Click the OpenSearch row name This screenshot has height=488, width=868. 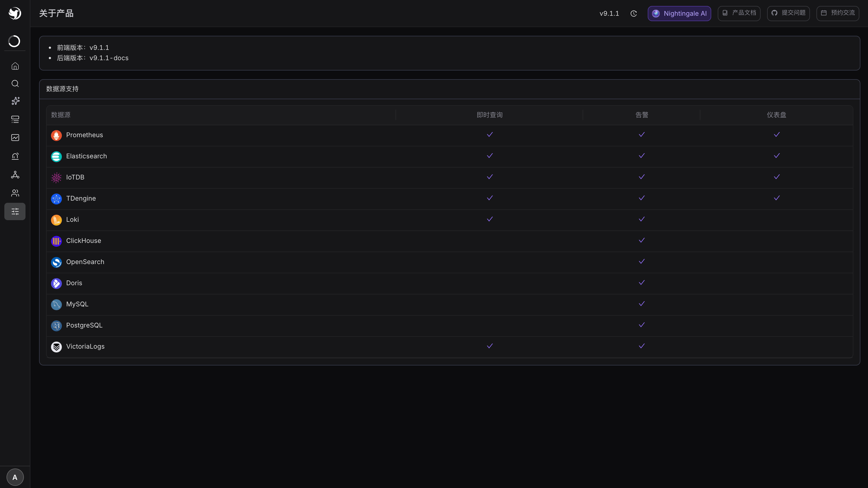click(85, 262)
